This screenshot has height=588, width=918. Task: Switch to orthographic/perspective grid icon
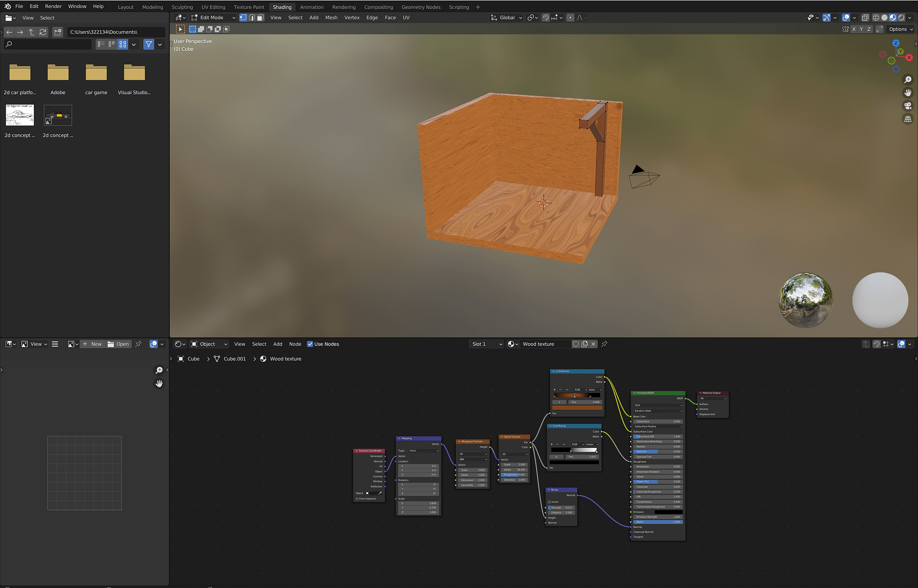[907, 119]
